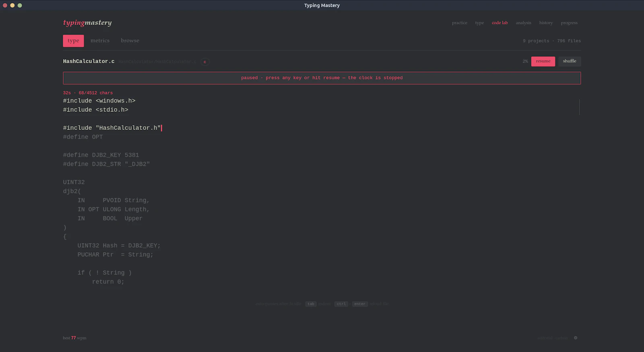Screen dimensions: 644x352
Task: Switch to the metrics sub-tab
Action: 100,41
